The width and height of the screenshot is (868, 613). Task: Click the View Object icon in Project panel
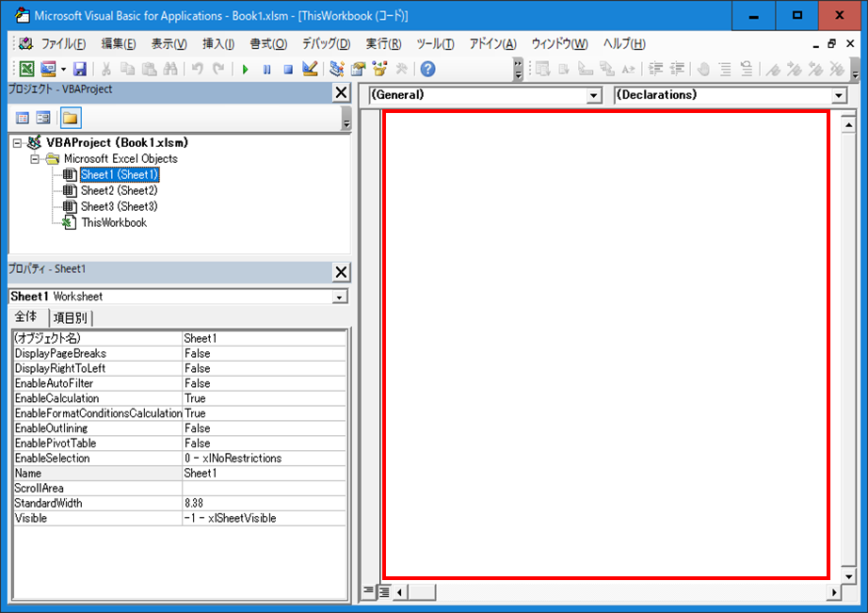point(43,118)
